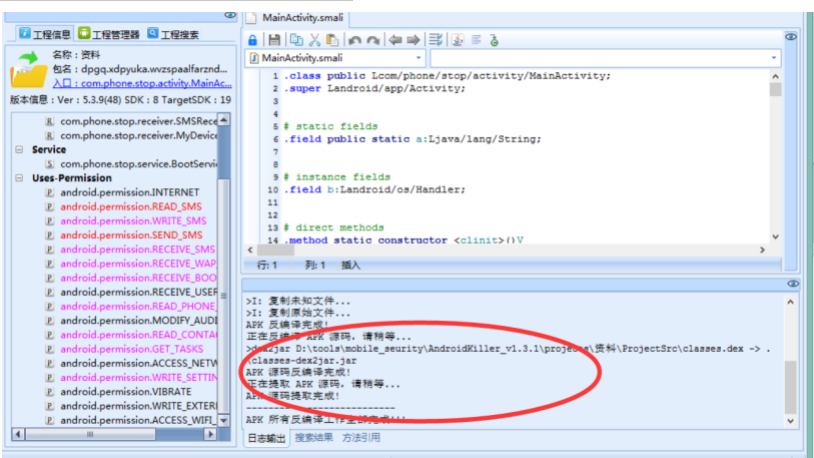Click the 行: 1 status bar entry
This screenshot has height=458, width=814.
(267, 265)
